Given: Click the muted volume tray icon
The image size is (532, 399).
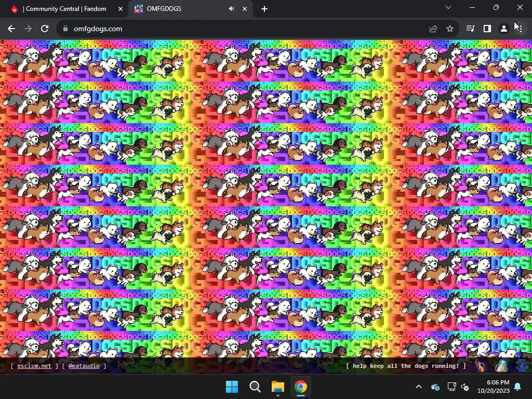Looking at the screenshot, I should [465, 387].
